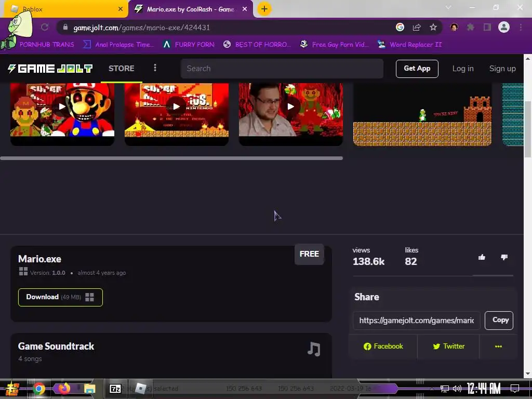The image size is (532, 399).
Task: Open the STORE tab
Action: pyautogui.click(x=122, y=69)
